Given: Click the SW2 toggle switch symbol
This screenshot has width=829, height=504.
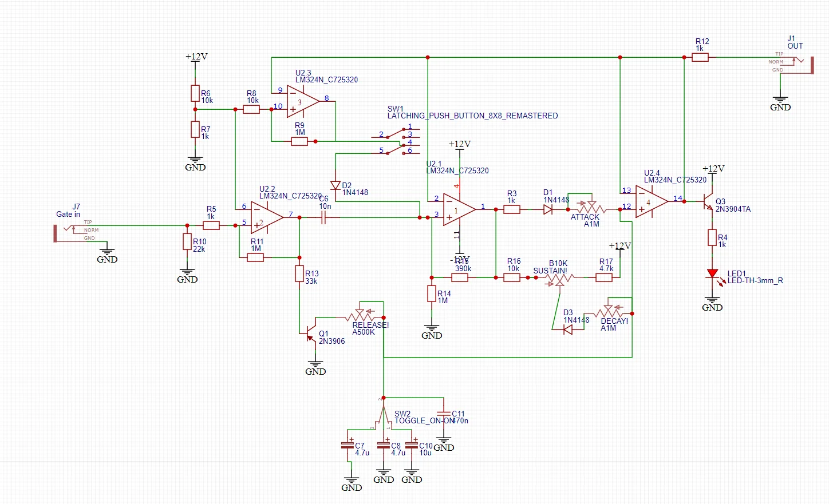Looking at the screenshot, I should coord(383,416).
